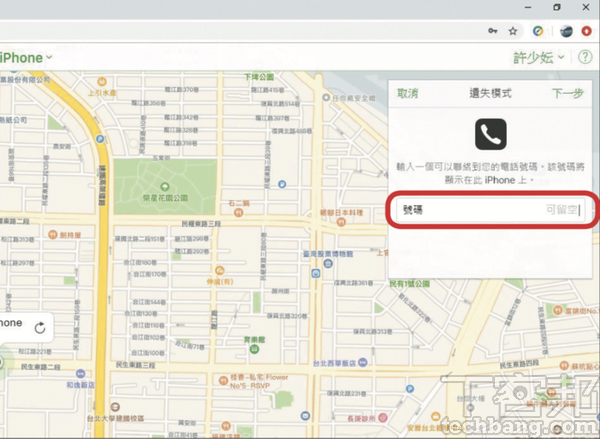Image resolution: width=600 pixels, height=439 pixels.
Task: Click the 伸緩(有) shop marker icon
Action: (x=220, y=271)
